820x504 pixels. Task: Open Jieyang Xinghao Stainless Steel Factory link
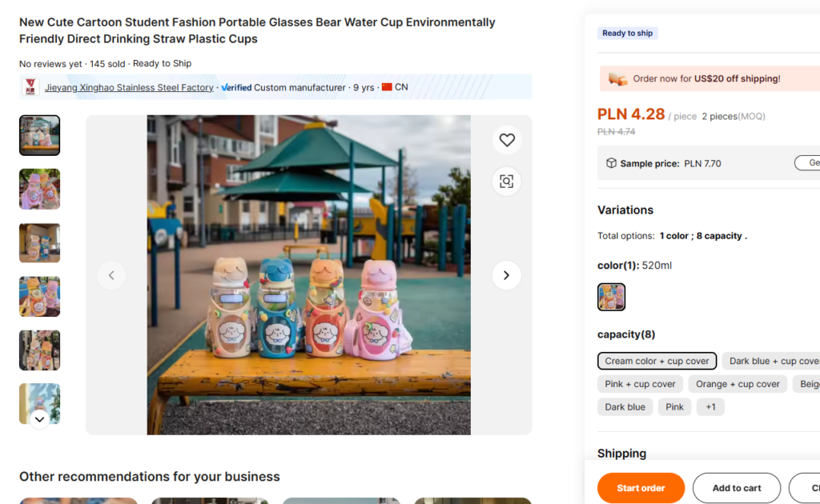point(129,87)
